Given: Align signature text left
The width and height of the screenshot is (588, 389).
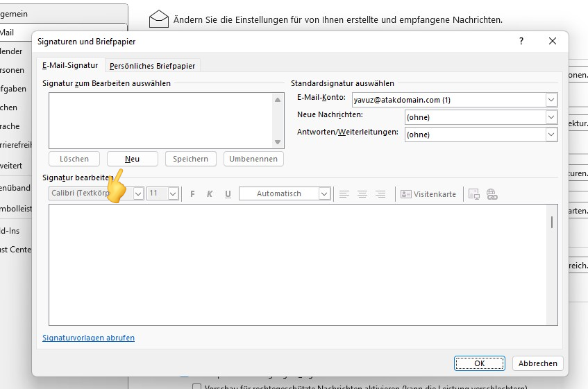Looking at the screenshot, I should point(344,194).
